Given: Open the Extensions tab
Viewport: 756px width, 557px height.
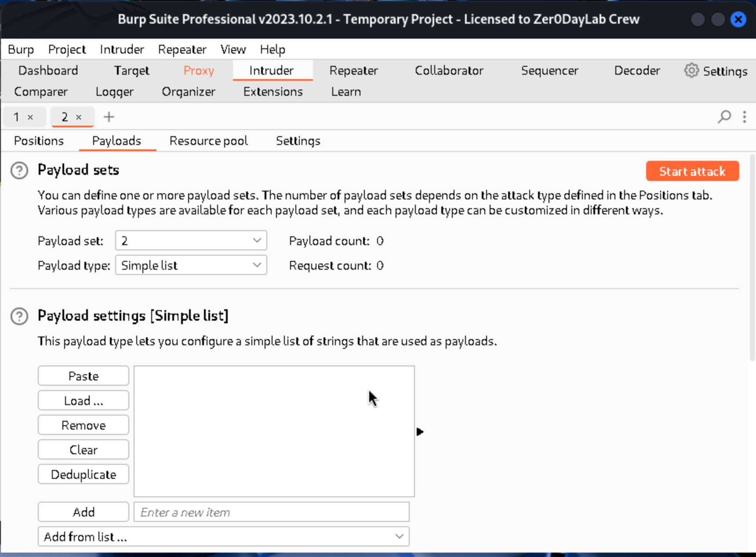Looking at the screenshot, I should click(x=273, y=91).
